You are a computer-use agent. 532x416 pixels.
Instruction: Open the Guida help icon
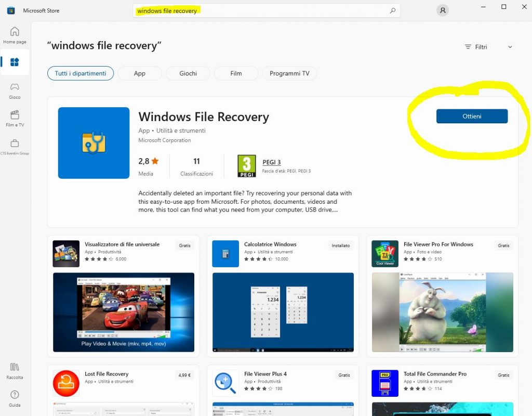click(15, 399)
